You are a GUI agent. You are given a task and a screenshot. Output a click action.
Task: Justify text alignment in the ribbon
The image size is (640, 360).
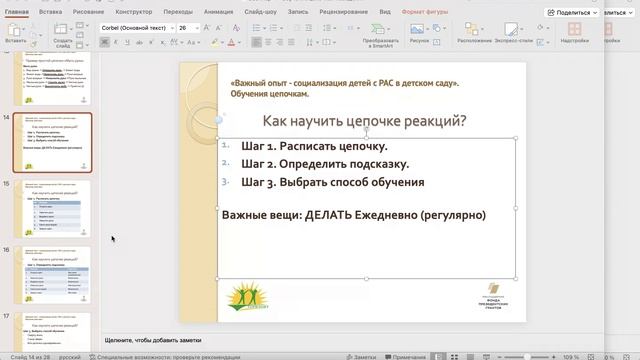pos(291,42)
